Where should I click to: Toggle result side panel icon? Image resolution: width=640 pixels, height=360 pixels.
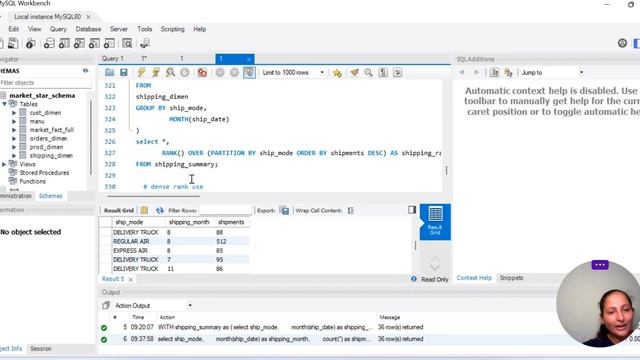click(x=412, y=210)
